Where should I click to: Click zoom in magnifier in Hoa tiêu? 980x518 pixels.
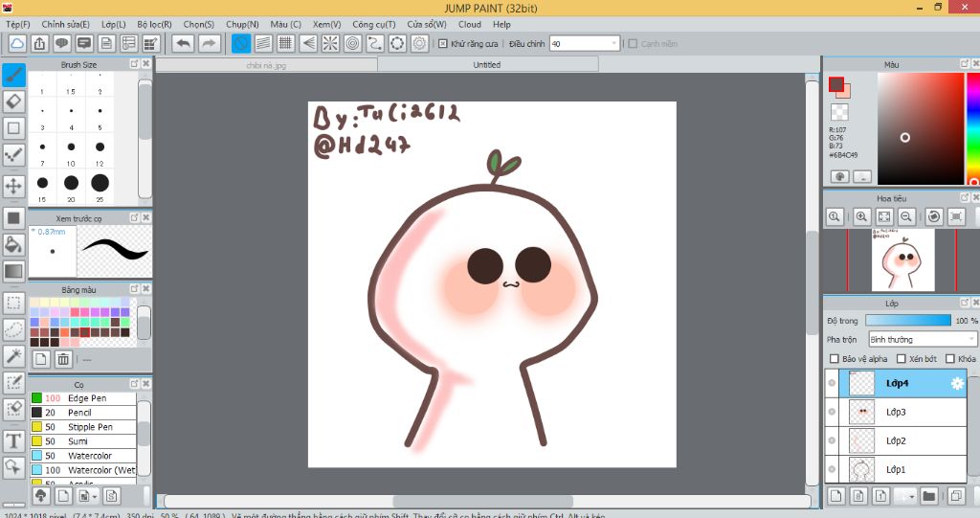pyautogui.click(x=861, y=216)
